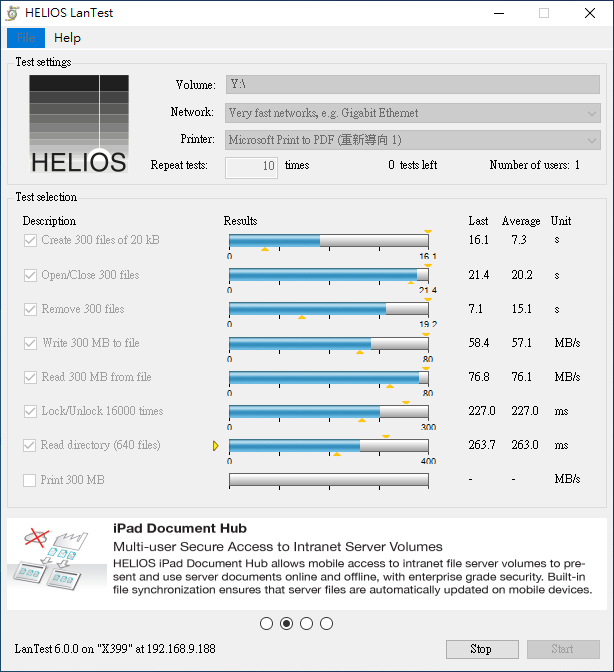The height and width of the screenshot is (672, 614).
Task: Click the Read directory result bar
Action: (x=329, y=445)
